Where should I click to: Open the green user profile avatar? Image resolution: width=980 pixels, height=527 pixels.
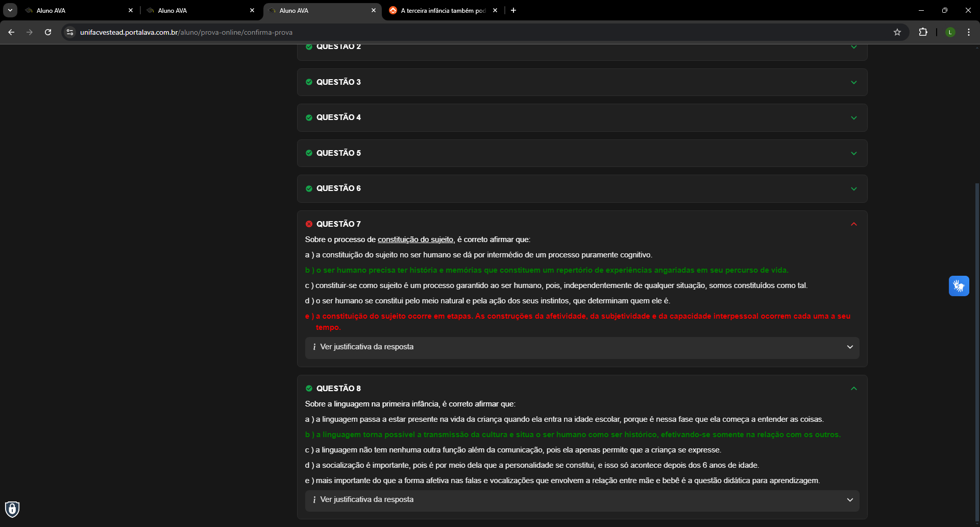950,32
